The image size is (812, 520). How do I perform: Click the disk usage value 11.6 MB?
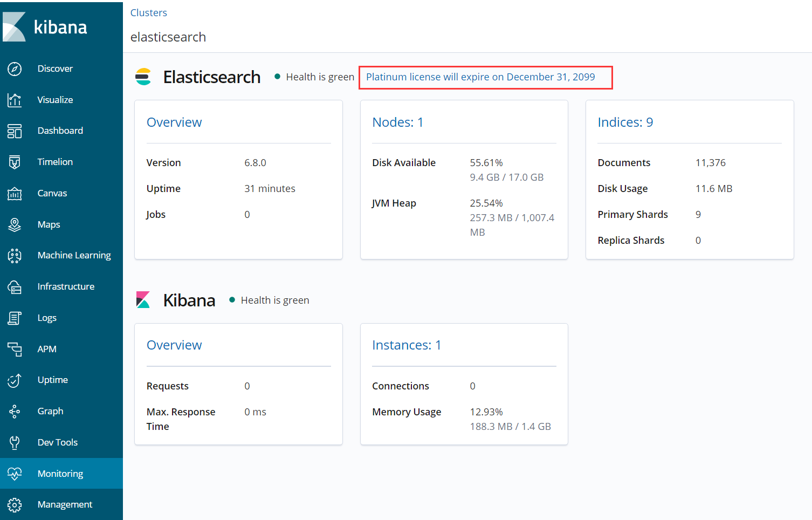[x=714, y=188]
